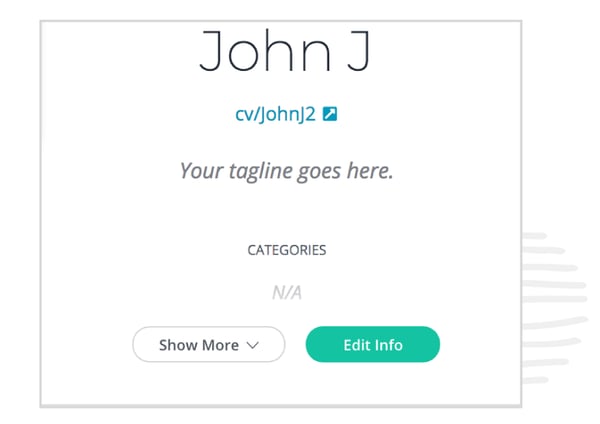Click the chevron arrow inside Show More
This screenshot has width=600, height=424.
click(253, 345)
